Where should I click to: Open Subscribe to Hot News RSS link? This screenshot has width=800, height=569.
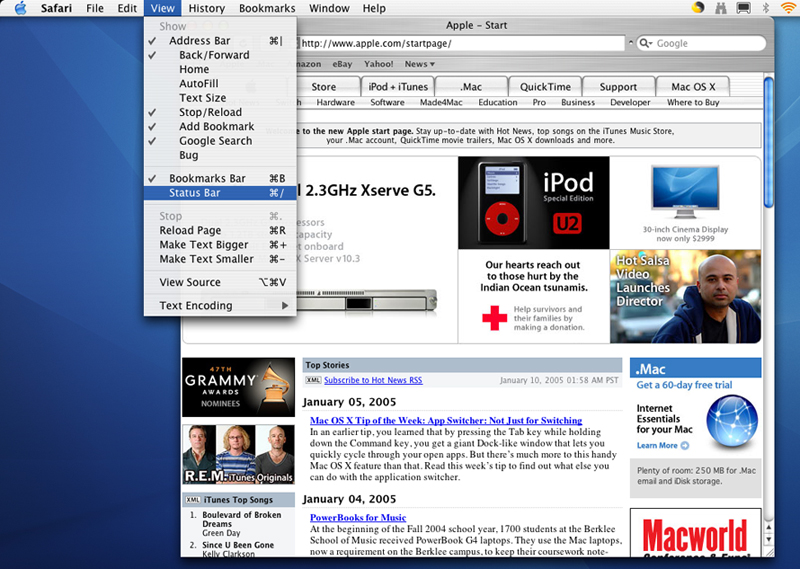(x=373, y=380)
